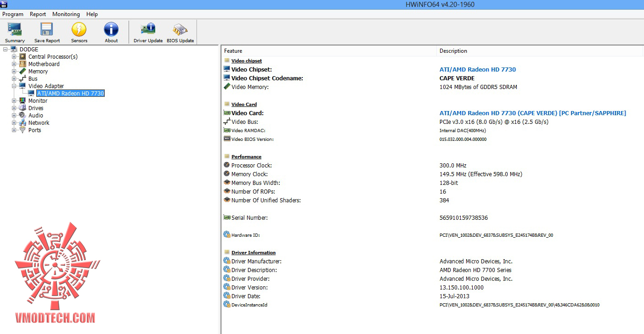
Task: Click the Video Memory chip icon
Action: 226,87
